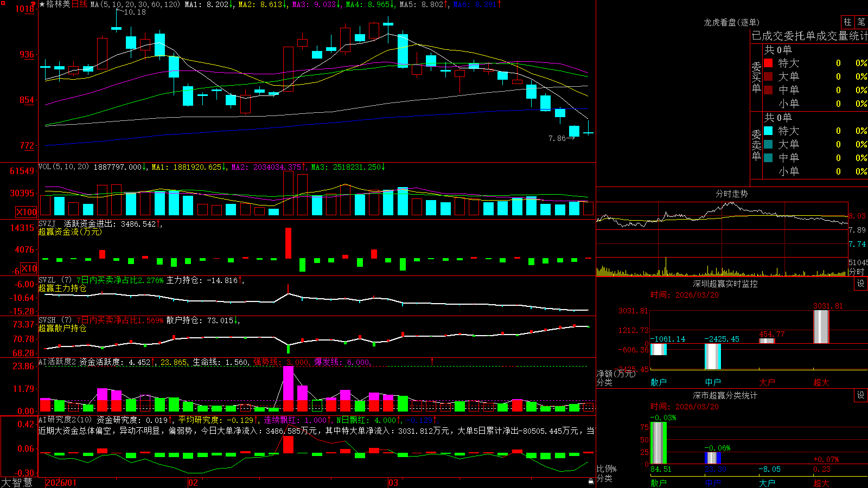Click the star icon before 格林美

[42, 4]
